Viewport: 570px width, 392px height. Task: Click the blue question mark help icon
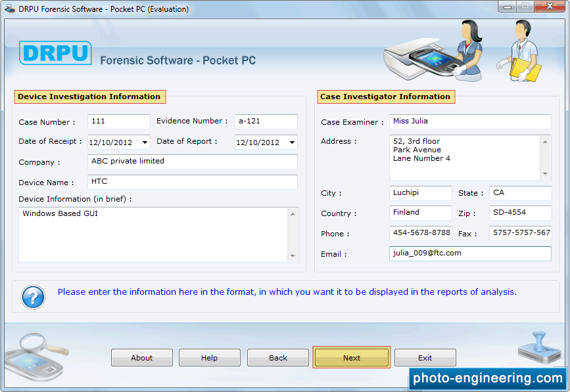tap(33, 297)
